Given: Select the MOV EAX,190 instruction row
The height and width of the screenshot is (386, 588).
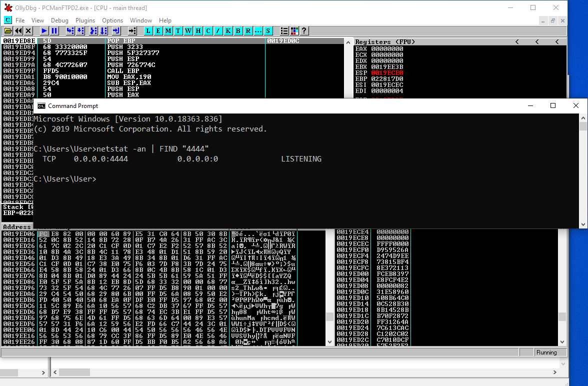Looking at the screenshot, I should 172,77.
